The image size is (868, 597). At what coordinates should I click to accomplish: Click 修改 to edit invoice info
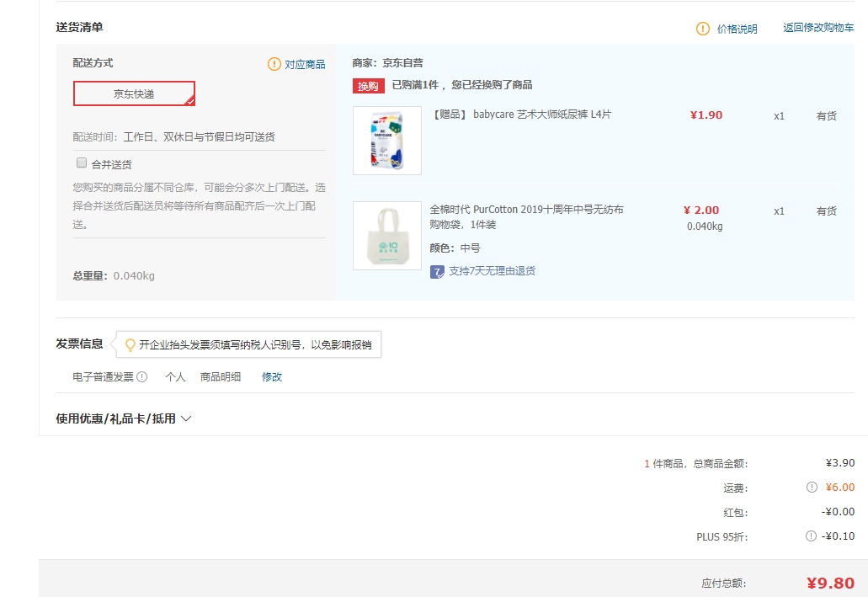pyautogui.click(x=272, y=377)
